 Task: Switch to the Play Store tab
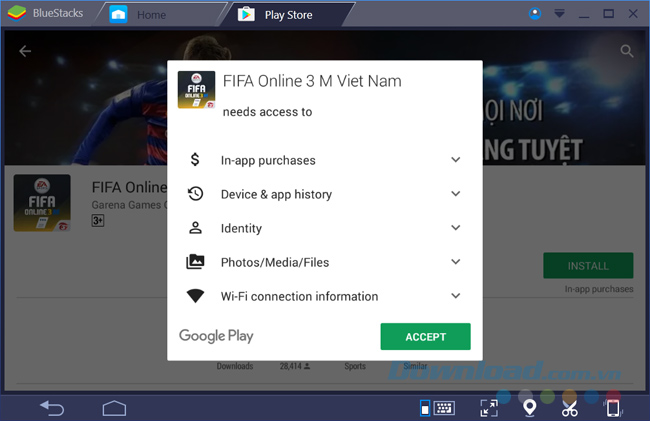289,15
